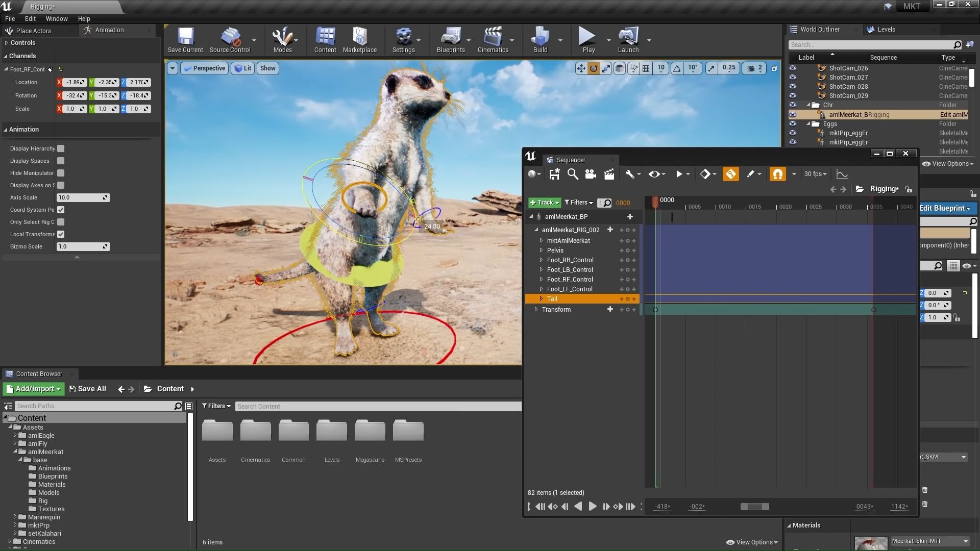Uncheck Coord System Pe checkbox
Viewport: 980px width, 551px height.
(x=61, y=210)
